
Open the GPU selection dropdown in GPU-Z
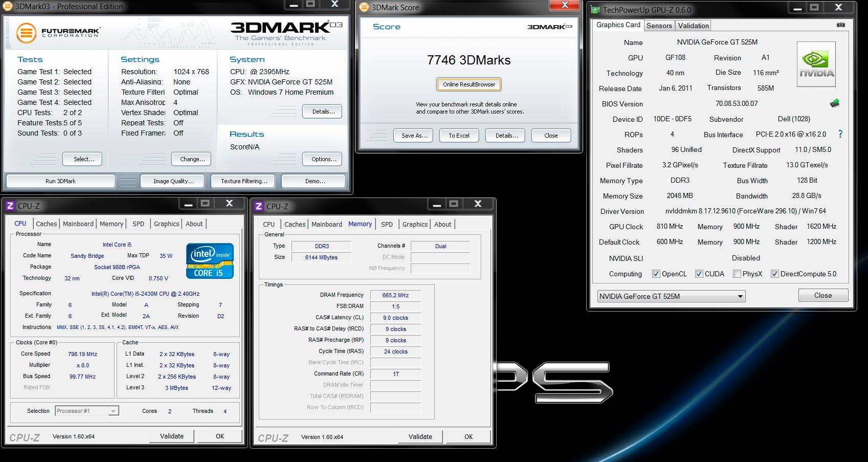click(671, 296)
